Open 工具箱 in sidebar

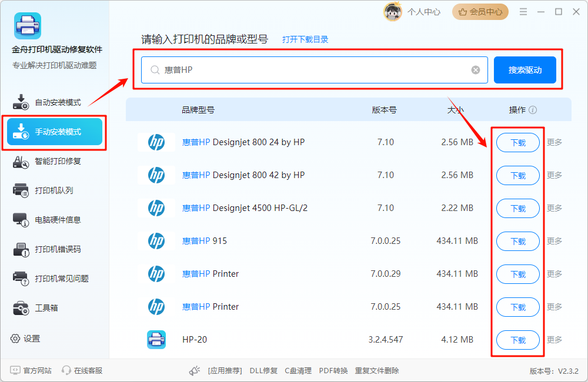pyautogui.click(x=36, y=308)
